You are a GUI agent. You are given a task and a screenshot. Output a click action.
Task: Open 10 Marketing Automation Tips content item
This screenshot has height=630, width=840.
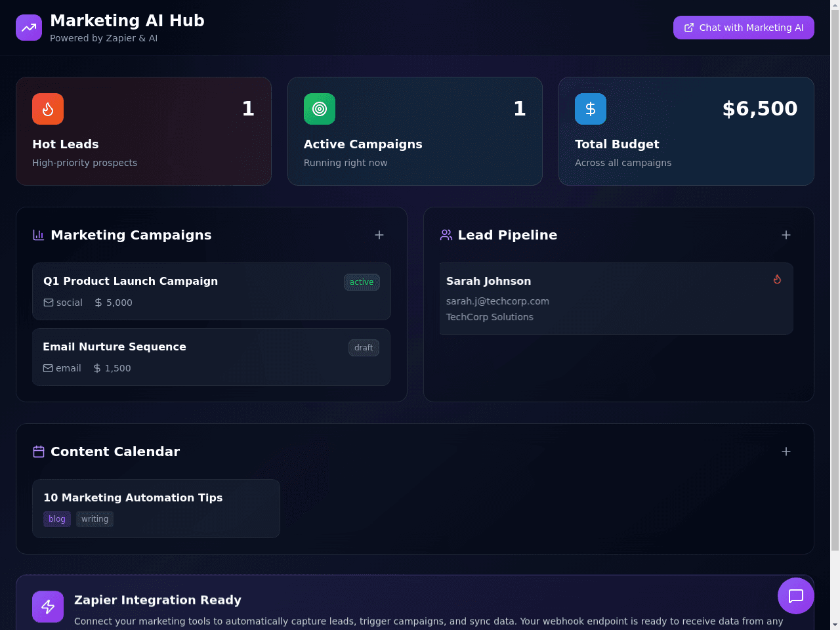point(156,509)
